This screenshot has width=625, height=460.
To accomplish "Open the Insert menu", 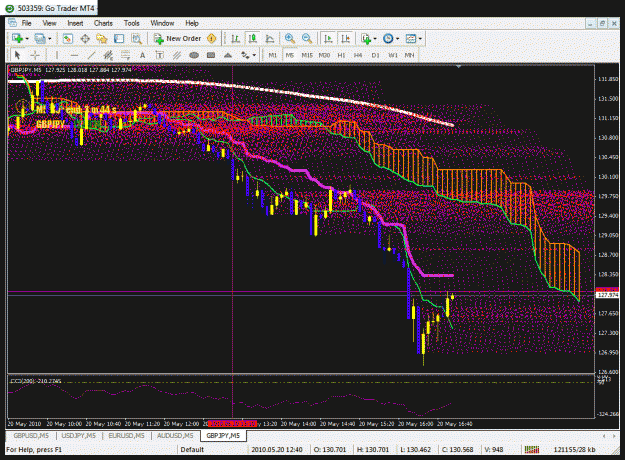I will (75, 23).
